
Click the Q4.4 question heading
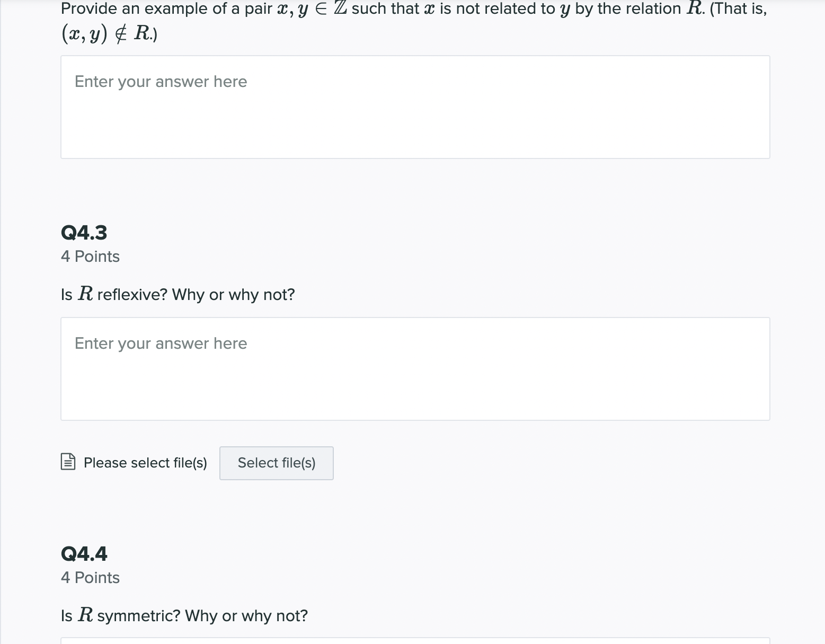(x=84, y=553)
